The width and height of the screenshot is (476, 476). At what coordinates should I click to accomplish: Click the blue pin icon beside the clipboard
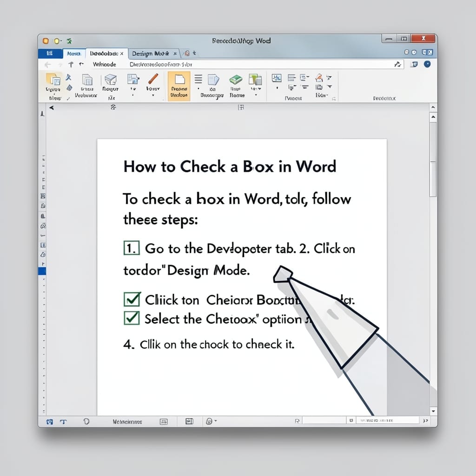click(x=69, y=77)
